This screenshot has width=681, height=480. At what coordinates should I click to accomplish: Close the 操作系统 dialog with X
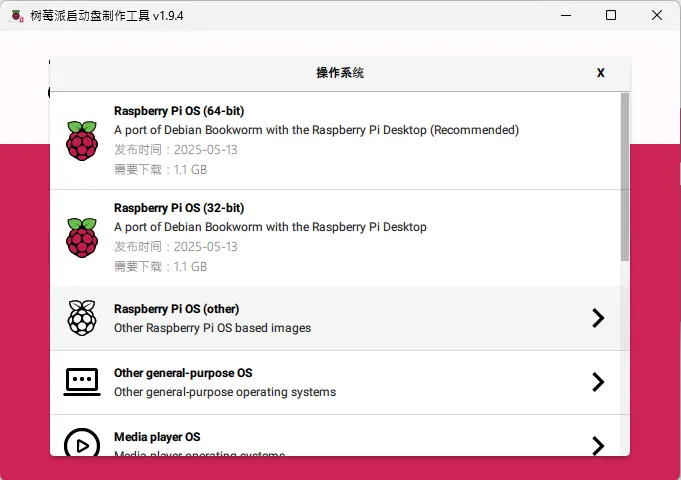pyautogui.click(x=601, y=73)
